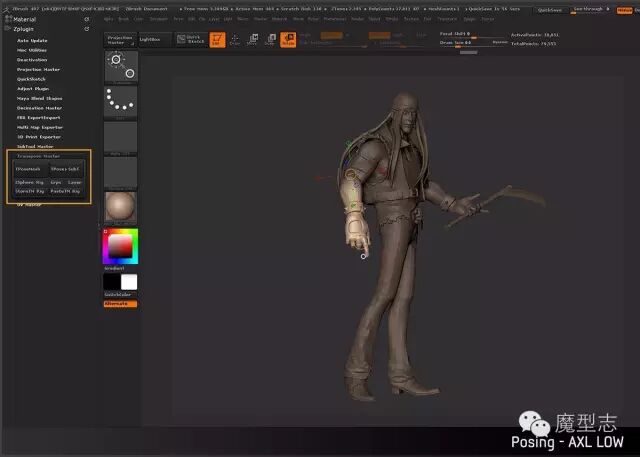The width and height of the screenshot is (640, 457).
Task: Expand the SubTool Master section
Action: tap(35, 146)
